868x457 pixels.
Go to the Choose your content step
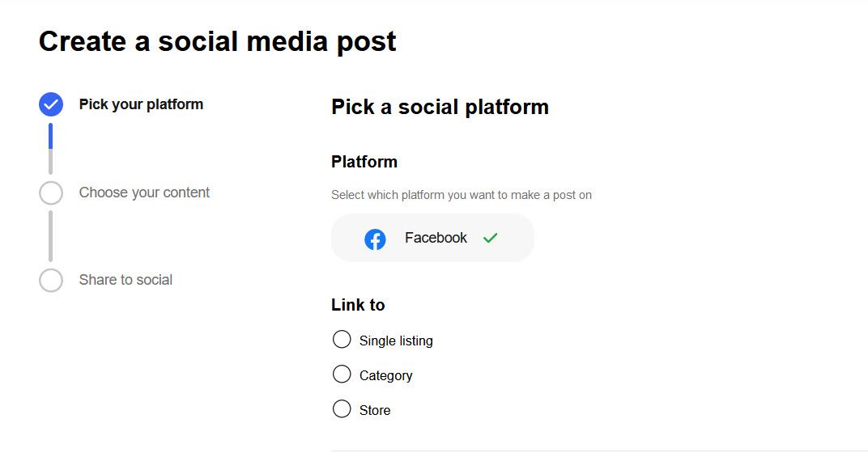click(144, 193)
